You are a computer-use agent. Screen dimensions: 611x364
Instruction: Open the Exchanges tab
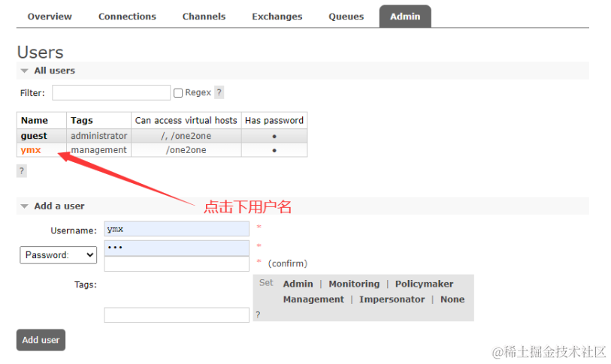(x=277, y=17)
